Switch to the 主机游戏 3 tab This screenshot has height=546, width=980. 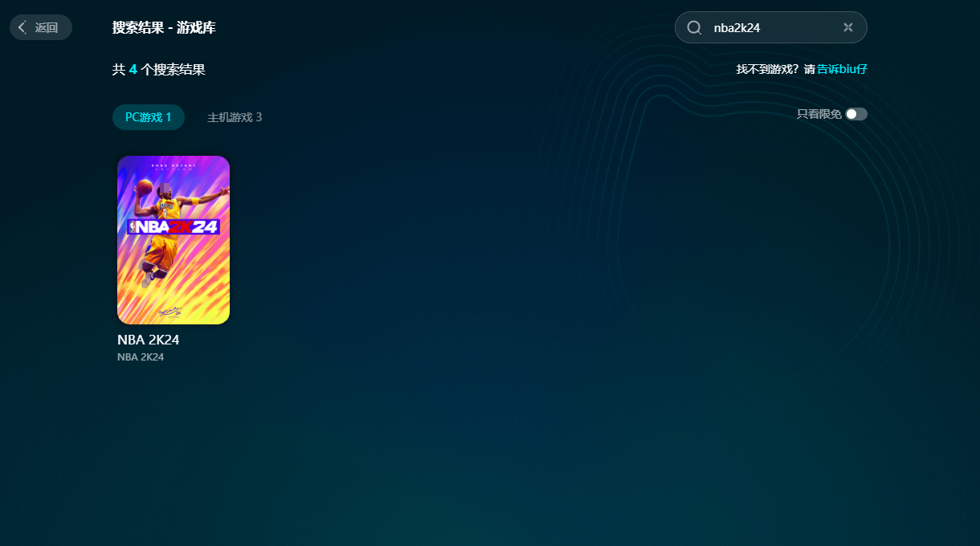pyautogui.click(x=235, y=117)
